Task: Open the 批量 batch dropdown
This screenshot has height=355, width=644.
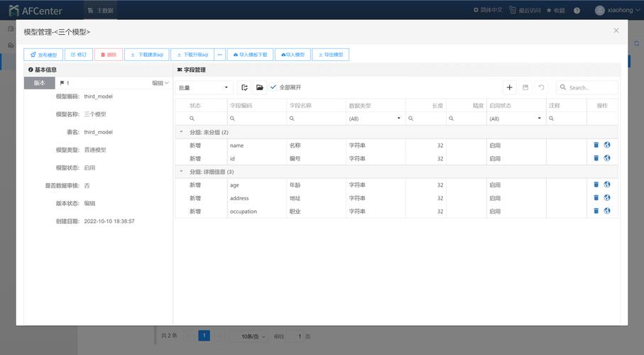Action: pyautogui.click(x=204, y=87)
